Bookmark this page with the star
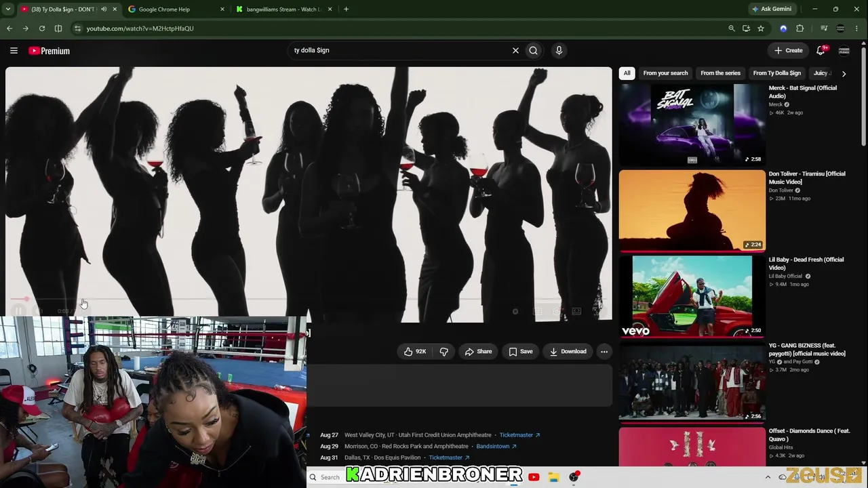This screenshot has height=488, width=868. (x=761, y=28)
